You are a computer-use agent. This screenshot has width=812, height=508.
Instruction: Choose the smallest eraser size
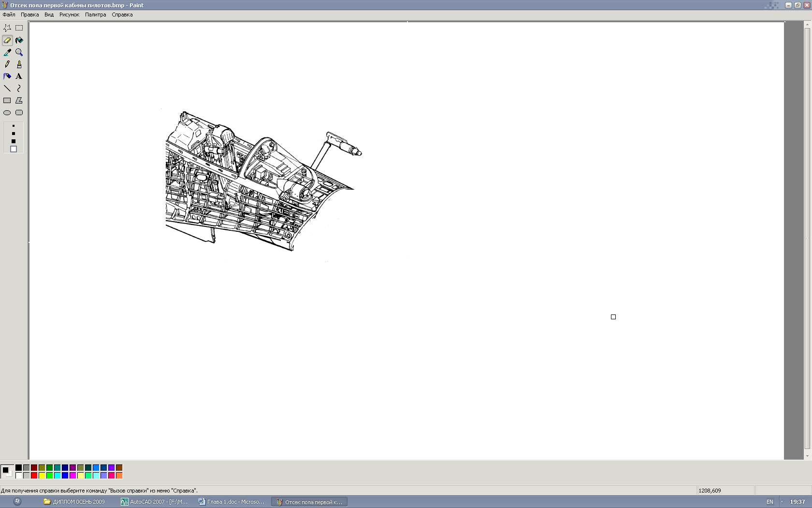14,126
